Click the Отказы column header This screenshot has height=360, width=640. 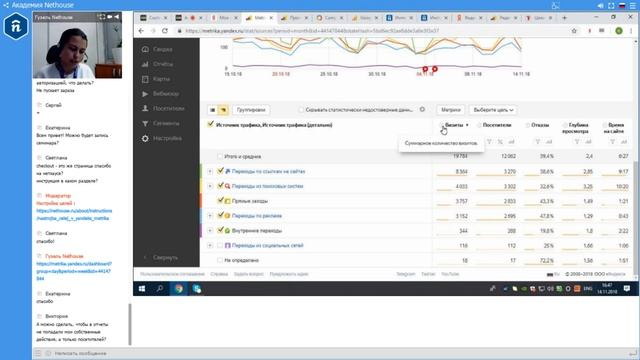point(540,125)
